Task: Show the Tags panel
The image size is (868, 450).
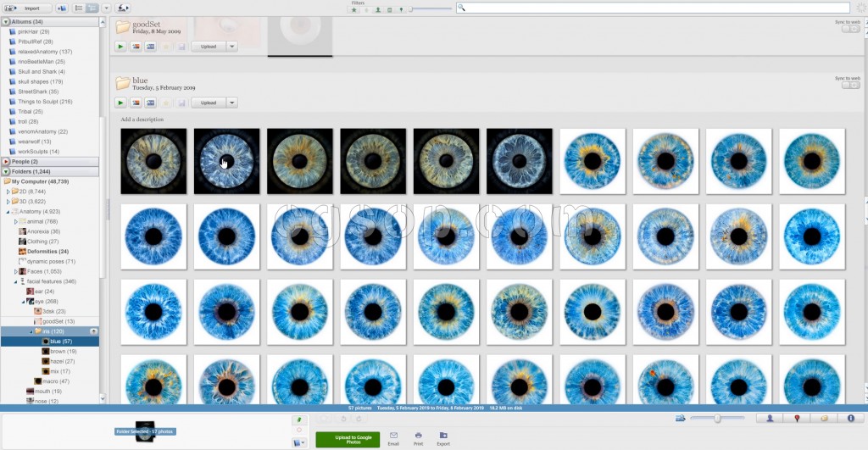Action: coord(824,419)
